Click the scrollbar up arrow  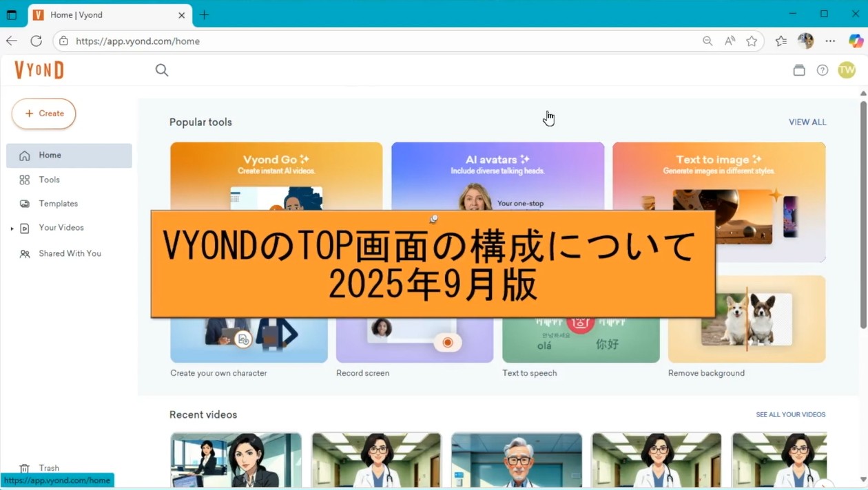click(863, 94)
